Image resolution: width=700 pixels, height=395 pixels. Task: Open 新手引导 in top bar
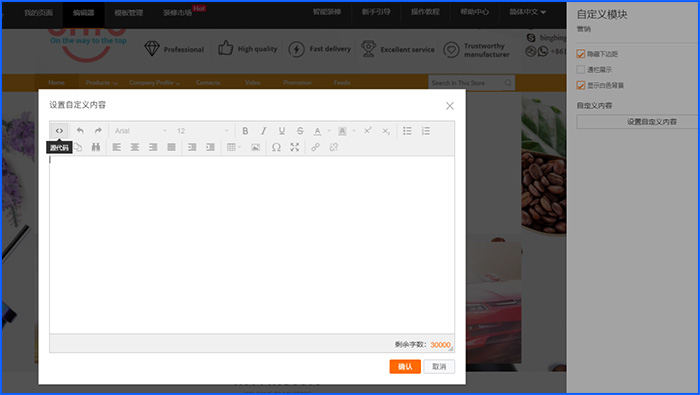click(376, 12)
